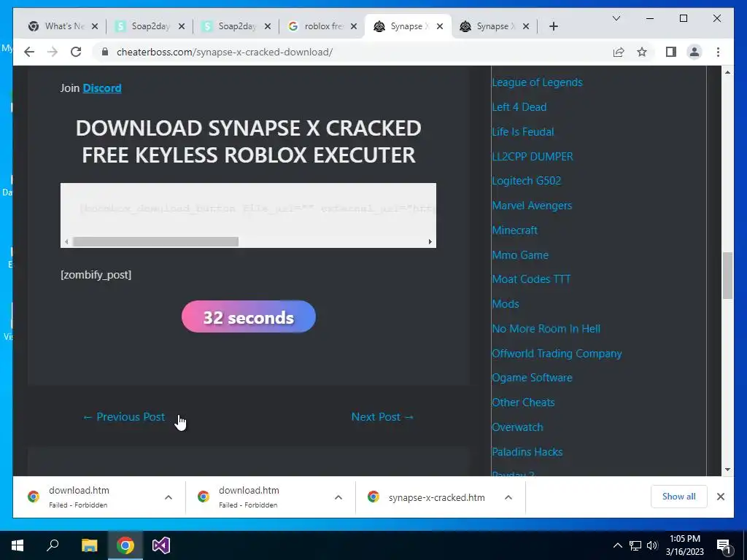Viewport: 747px width, 560px height.
Task: Click code box horizontal scrollbar thumb
Action: click(155, 242)
